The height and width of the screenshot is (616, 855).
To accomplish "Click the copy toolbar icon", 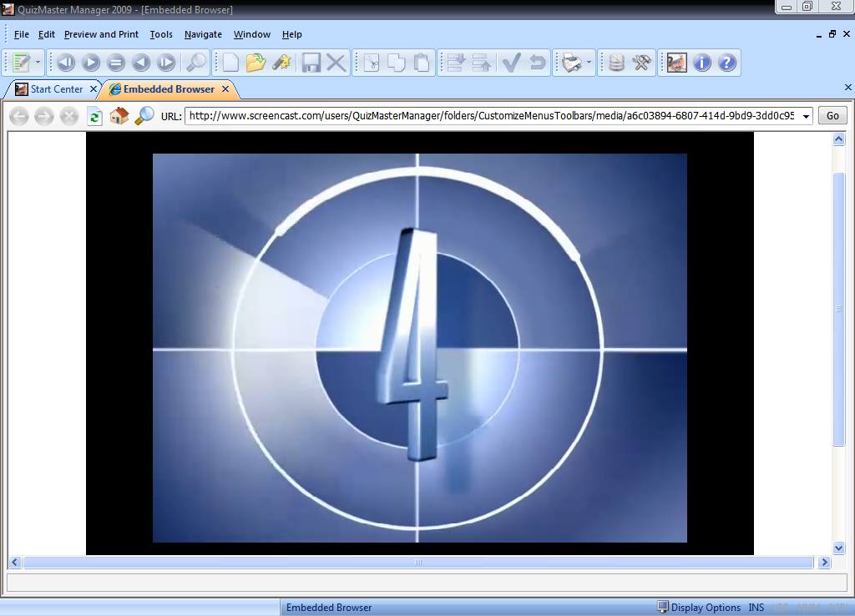I will 397,63.
